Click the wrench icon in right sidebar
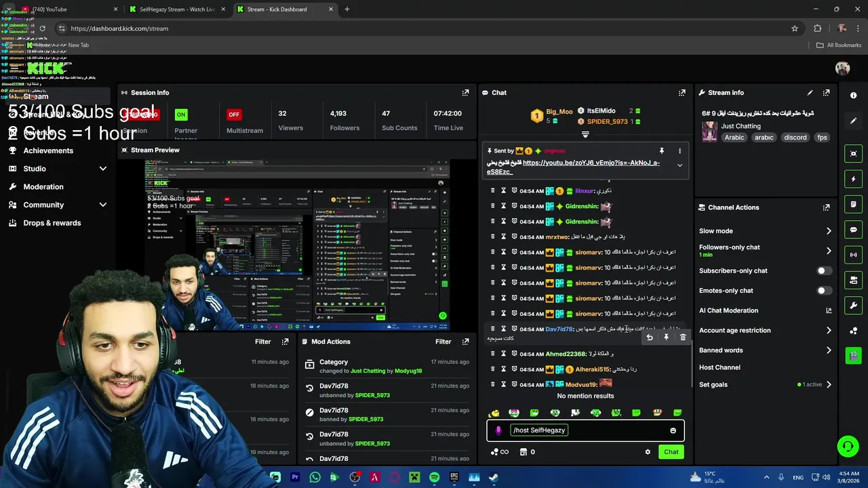The image size is (868, 488). click(854, 305)
